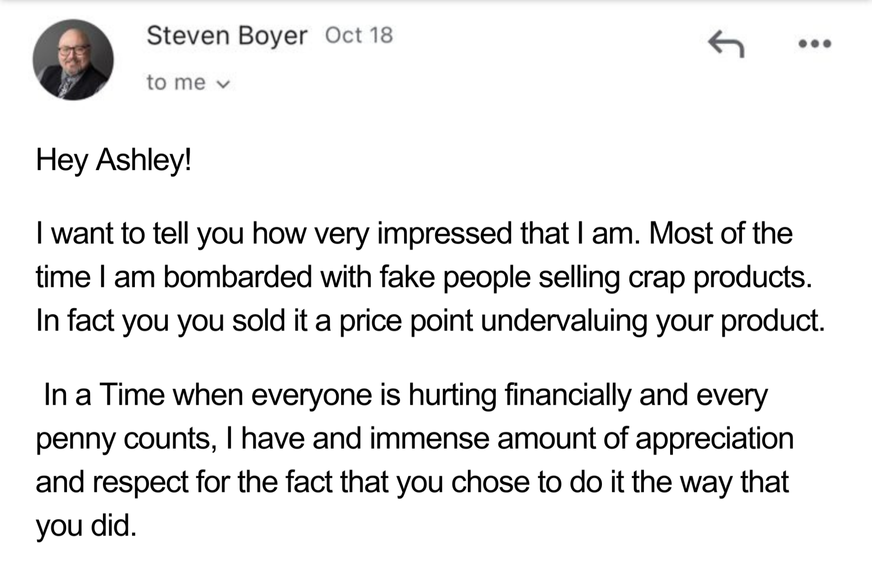Click the "to me" recipient label
Screen dimensions: 872x588
[176, 82]
